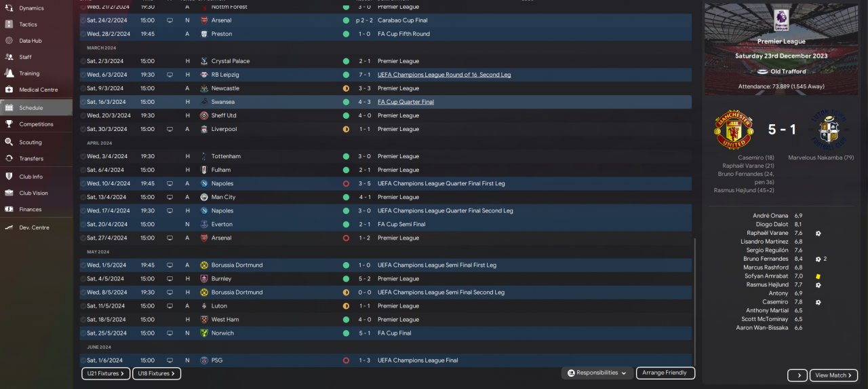The image size is (868, 389).
Task: Click the Arrange Friendly button
Action: (x=664, y=373)
